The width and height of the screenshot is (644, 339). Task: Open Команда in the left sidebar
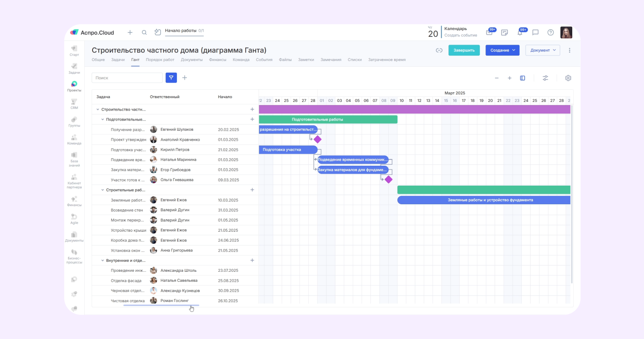tap(74, 139)
